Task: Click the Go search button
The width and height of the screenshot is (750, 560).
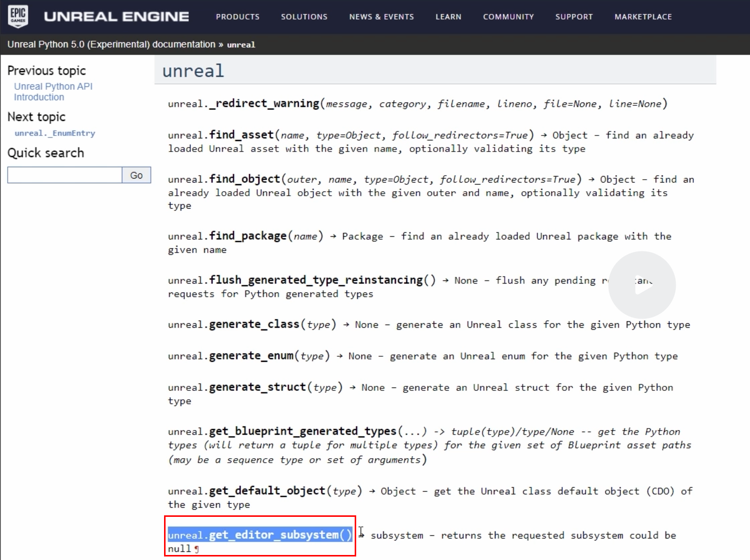Action: [136, 175]
